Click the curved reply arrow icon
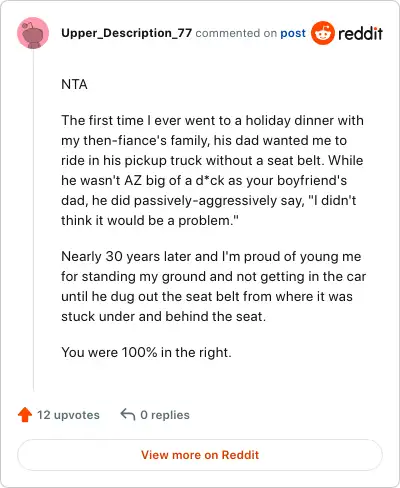Image resolution: width=400 pixels, height=488 pixels. [128, 414]
